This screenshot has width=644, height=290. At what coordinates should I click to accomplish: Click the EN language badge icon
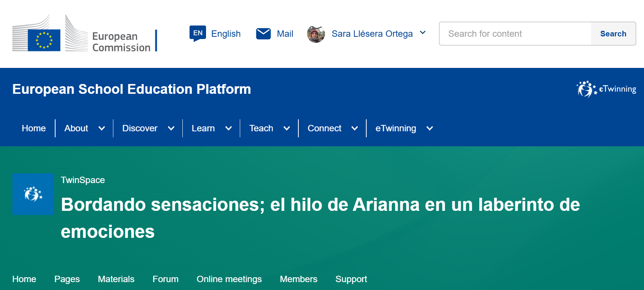(197, 33)
